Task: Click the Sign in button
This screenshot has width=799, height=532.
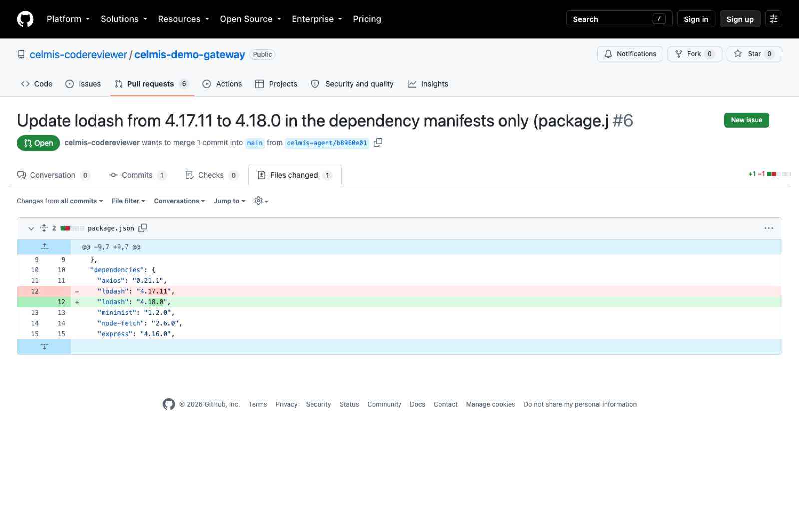Action: pos(696,19)
